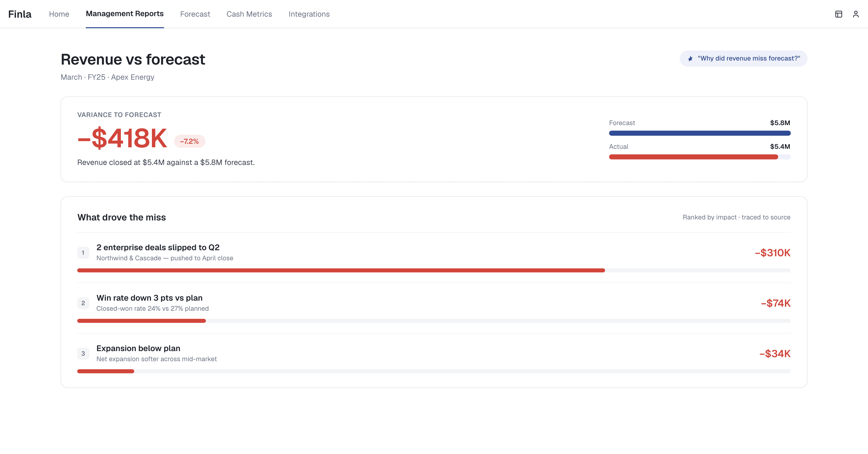Screen dimensions: 868x454
Task: Click "Closed-won rate 24% vs 27% planned"
Action: 152,309
